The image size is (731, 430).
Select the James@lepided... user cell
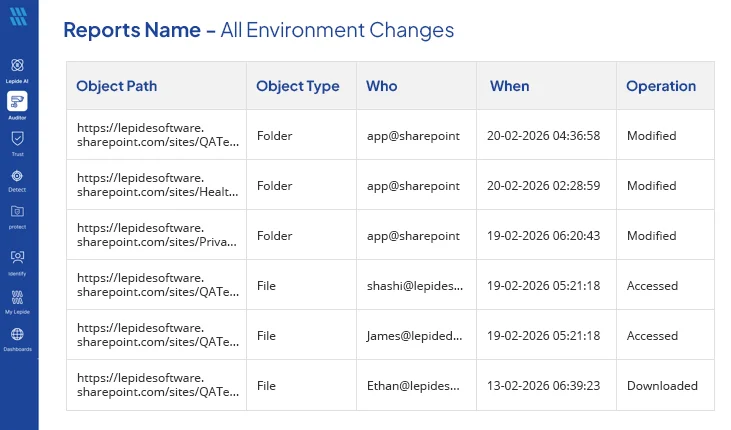414,336
